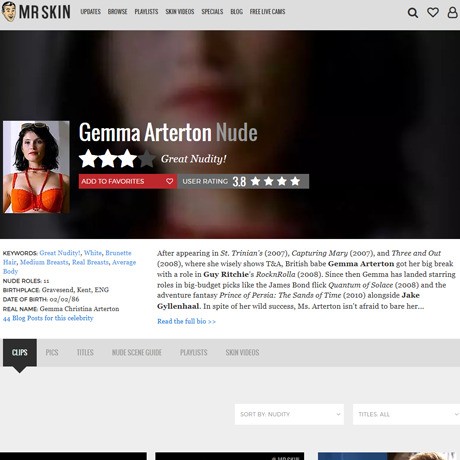This screenshot has width=460, height=460.
Task: Open 44 Blog Posts for this celebrity
Action: coord(48,318)
